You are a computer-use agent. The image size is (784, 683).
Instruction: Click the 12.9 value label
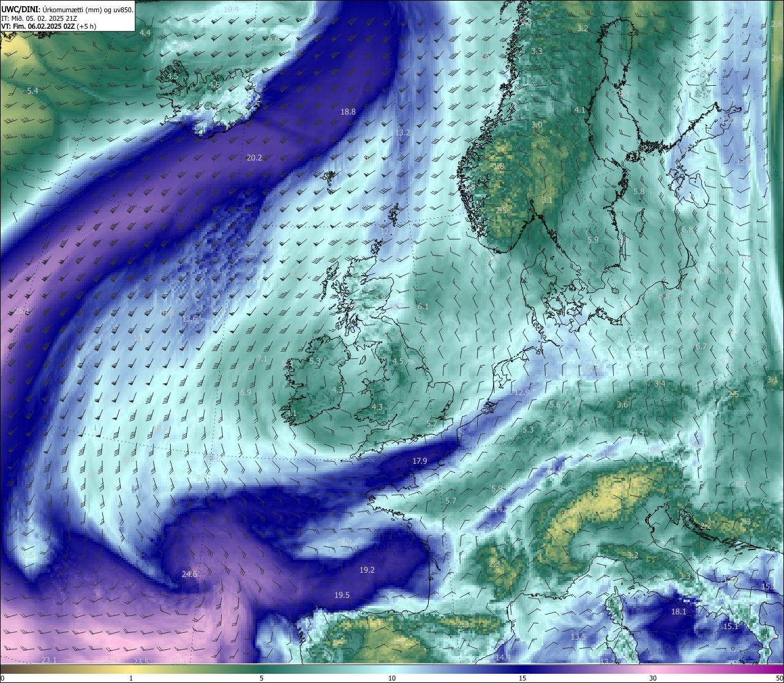point(522,392)
